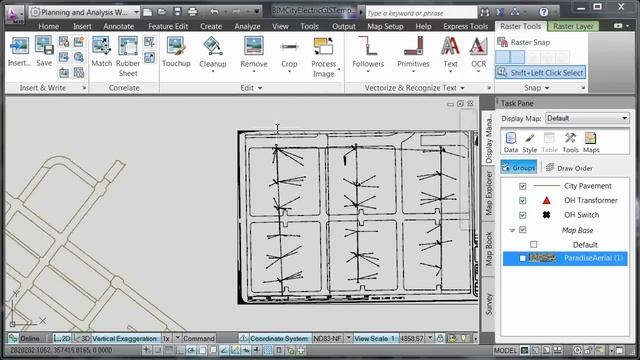Click the keyword search input field

coord(421,13)
